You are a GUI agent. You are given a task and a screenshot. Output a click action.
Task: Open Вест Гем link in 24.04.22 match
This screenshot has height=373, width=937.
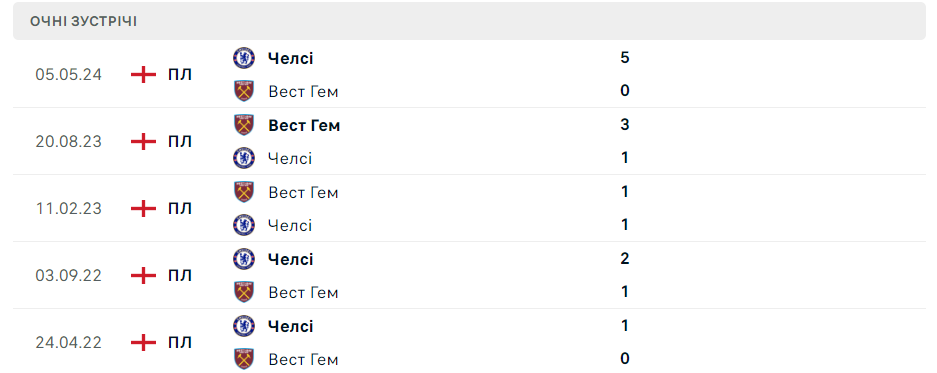point(304,360)
